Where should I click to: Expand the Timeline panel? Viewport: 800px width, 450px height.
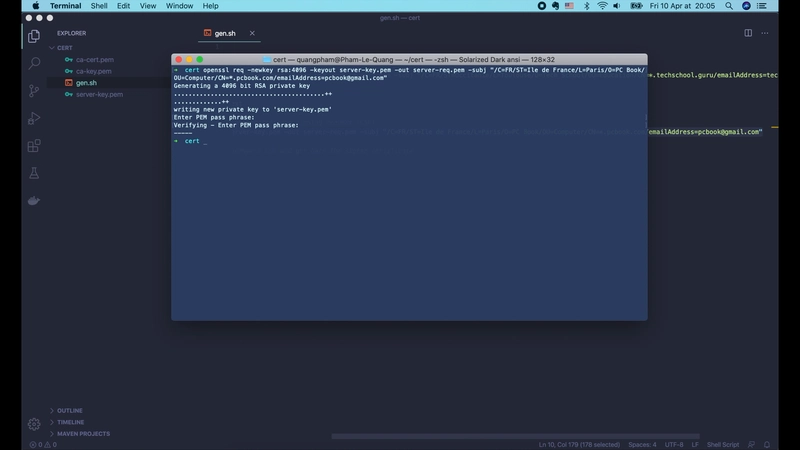click(x=71, y=422)
